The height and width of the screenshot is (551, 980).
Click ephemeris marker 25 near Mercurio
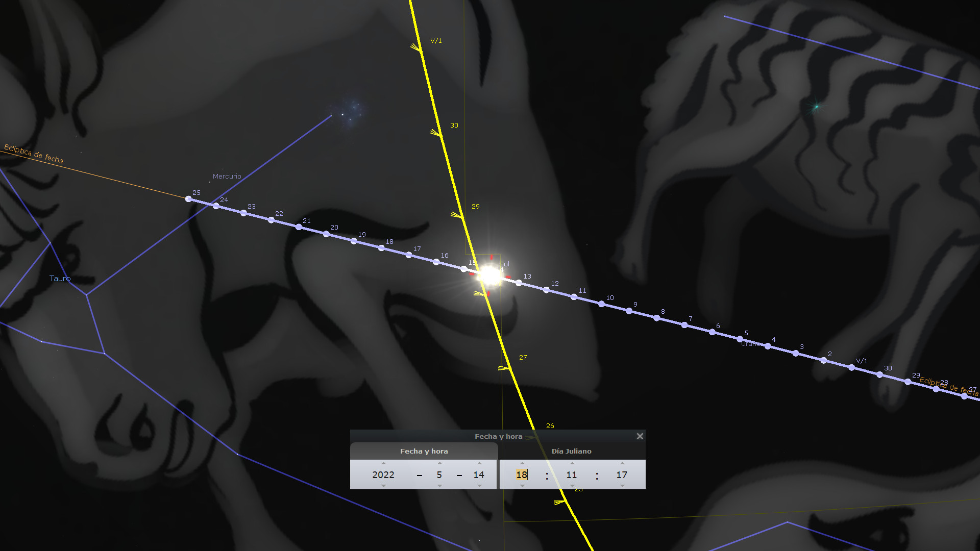click(x=188, y=199)
